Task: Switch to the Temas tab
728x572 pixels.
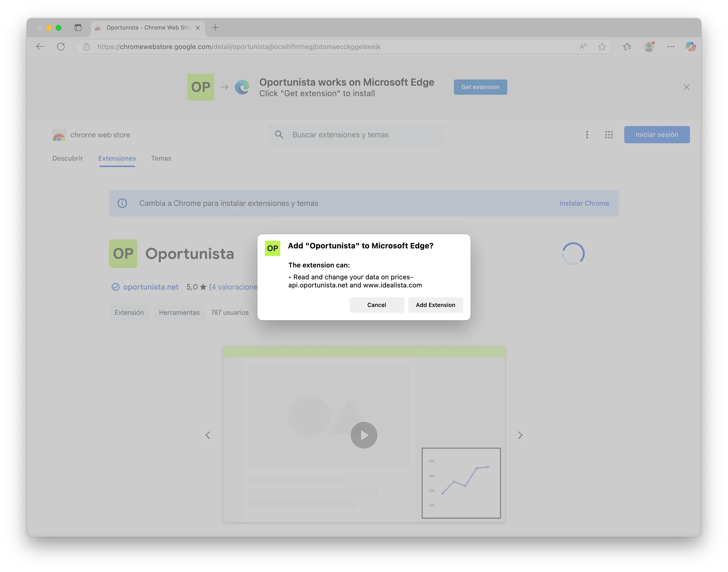Action: (161, 158)
